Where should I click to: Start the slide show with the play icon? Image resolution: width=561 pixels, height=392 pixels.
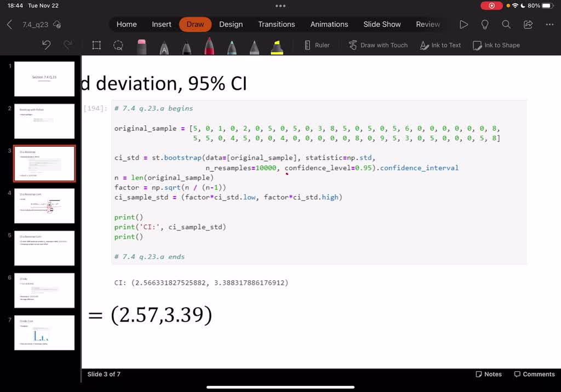click(463, 24)
